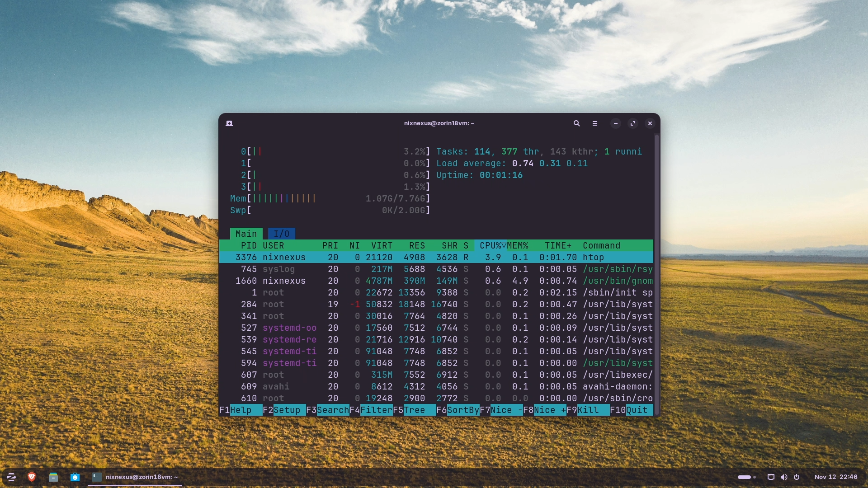Switch to the I/O tab in htop

pos(281,234)
